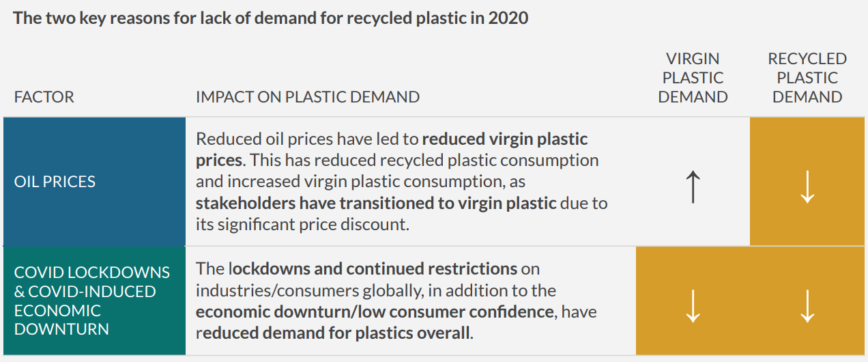Click virgin plastic down arrow in COVID row
Viewport: 868px width, 362px height.
point(693,306)
